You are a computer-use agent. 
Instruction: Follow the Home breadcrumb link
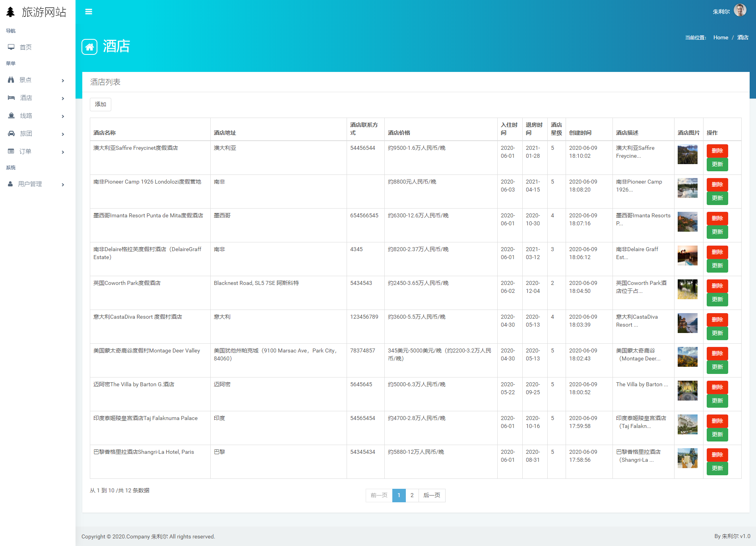pos(721,38)
